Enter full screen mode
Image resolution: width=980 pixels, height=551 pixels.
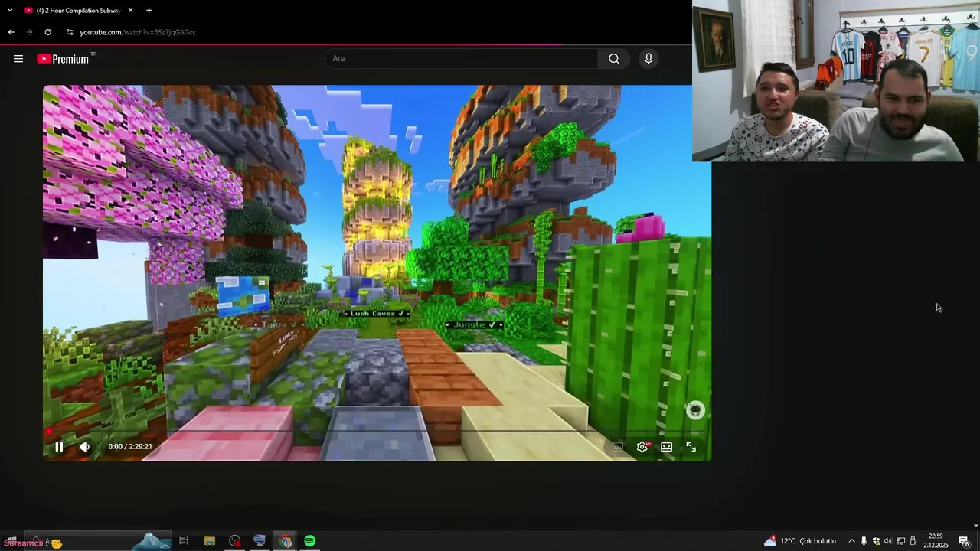691,447
